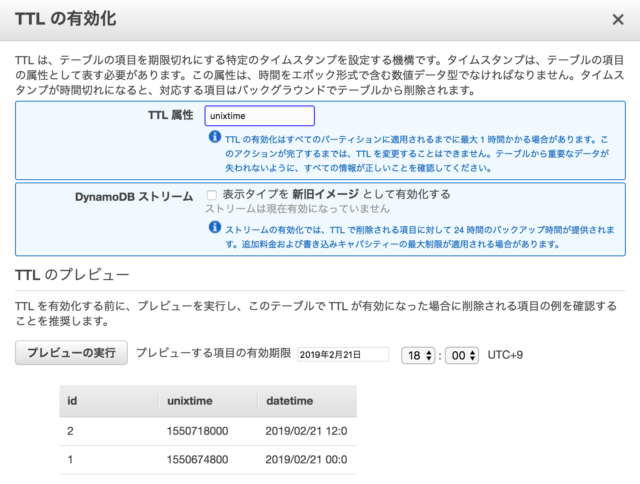640x484 pixels.
Task: Focus the TTL attribute field containing unixtime
Action: (259, 116)
